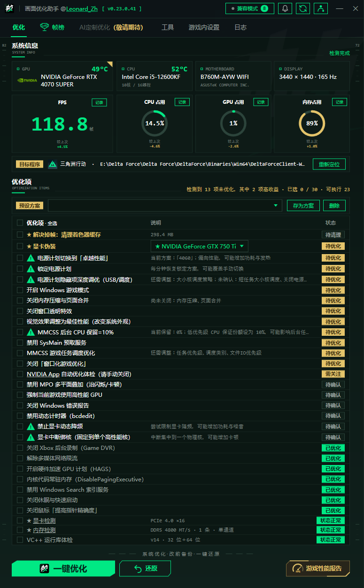Check 关闭 Windows 错误报告
The image size is (364, 588).
point(20,405)
